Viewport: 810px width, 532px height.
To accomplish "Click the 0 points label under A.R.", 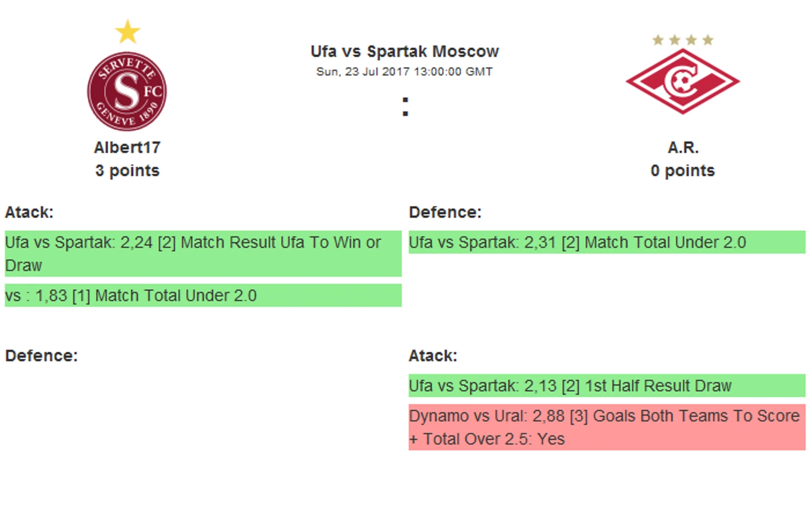I will 683,171.
